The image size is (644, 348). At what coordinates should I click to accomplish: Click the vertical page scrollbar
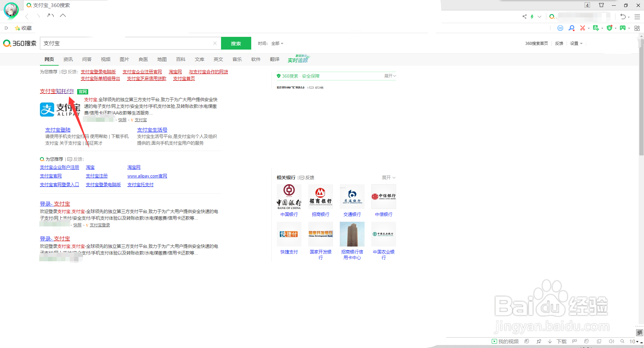(x=641, y=96)
